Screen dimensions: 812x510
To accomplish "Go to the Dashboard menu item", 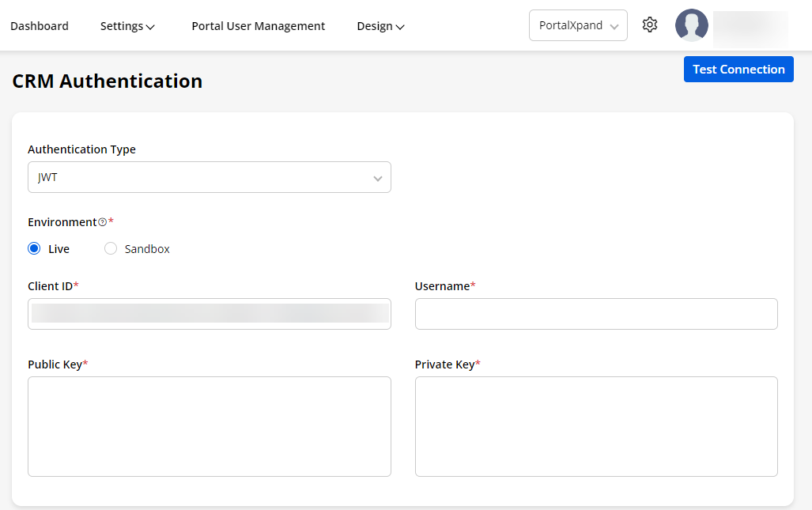I will [40, 26].
